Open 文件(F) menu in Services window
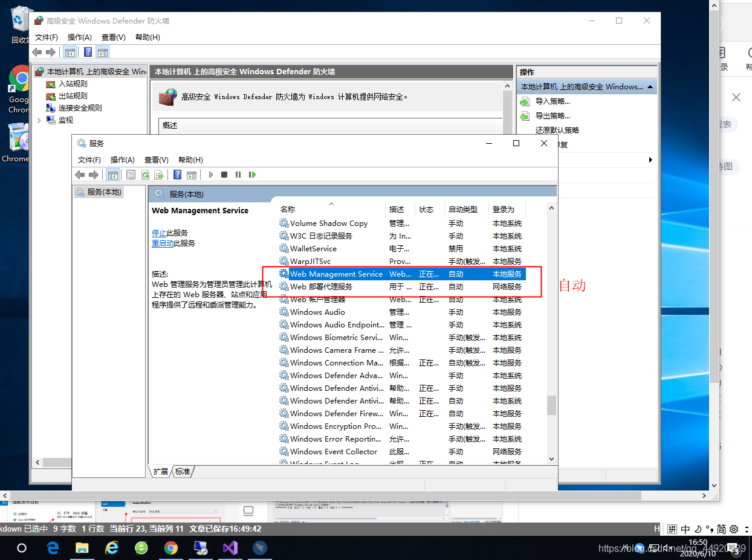 coord(89,159)
